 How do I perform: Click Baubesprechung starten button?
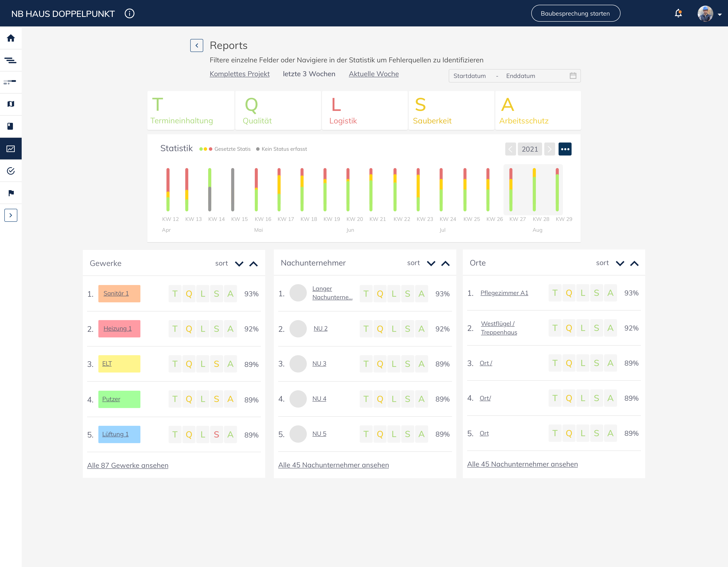coord(575,13)
